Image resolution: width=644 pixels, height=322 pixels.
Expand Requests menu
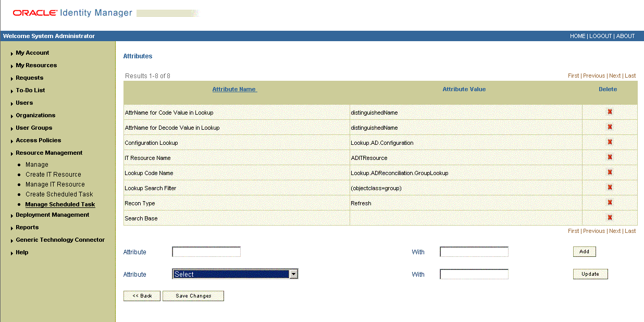[x=29, y=78]
